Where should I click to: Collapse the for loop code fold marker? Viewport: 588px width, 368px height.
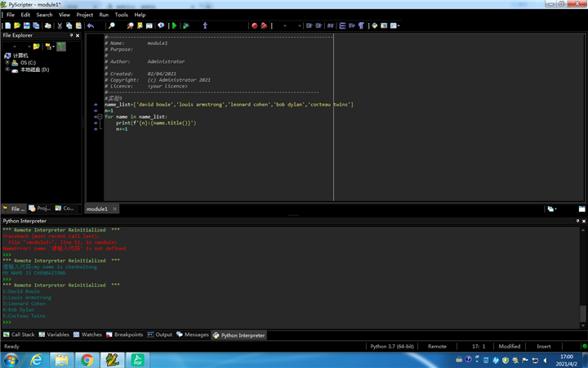[x=100, y=117]
